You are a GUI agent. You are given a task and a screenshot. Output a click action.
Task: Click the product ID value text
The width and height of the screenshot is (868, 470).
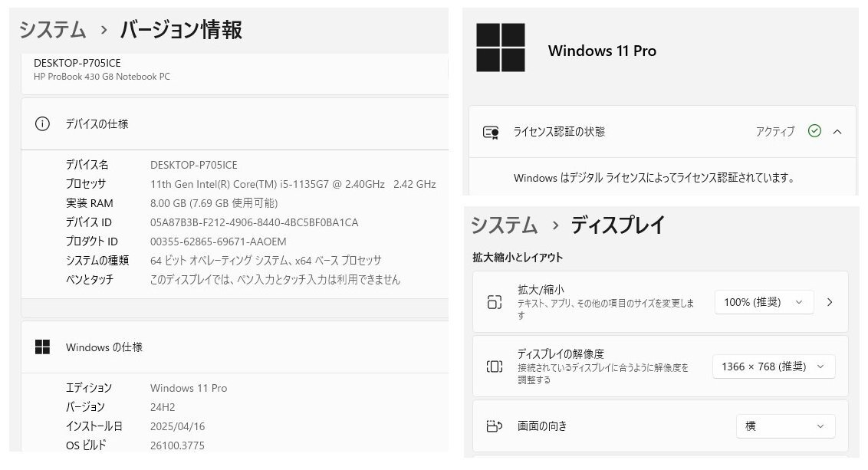tap(218, 242)
